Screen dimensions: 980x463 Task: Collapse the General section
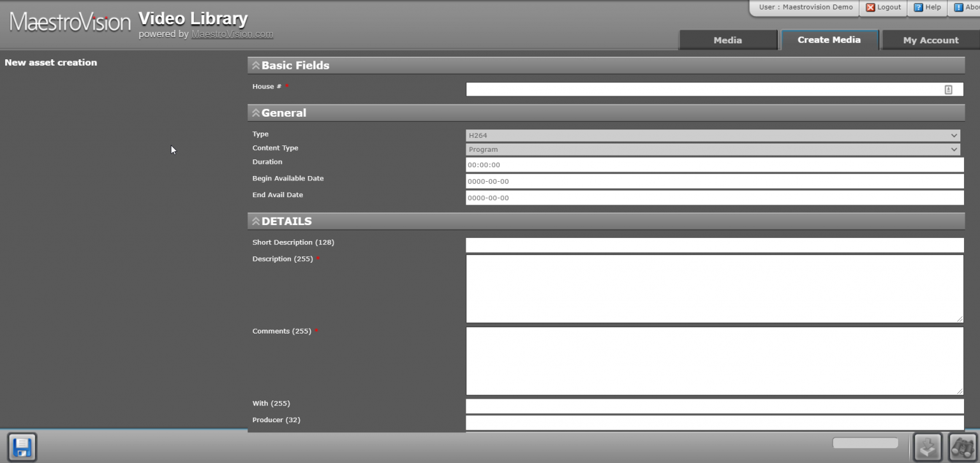coord(255,112)
